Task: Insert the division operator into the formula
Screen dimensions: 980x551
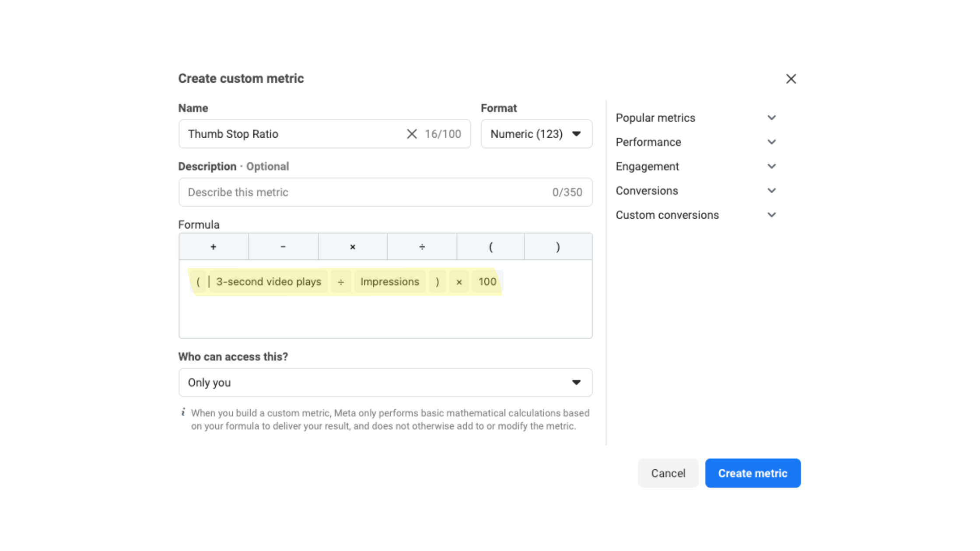Action: tap(421, 246)
